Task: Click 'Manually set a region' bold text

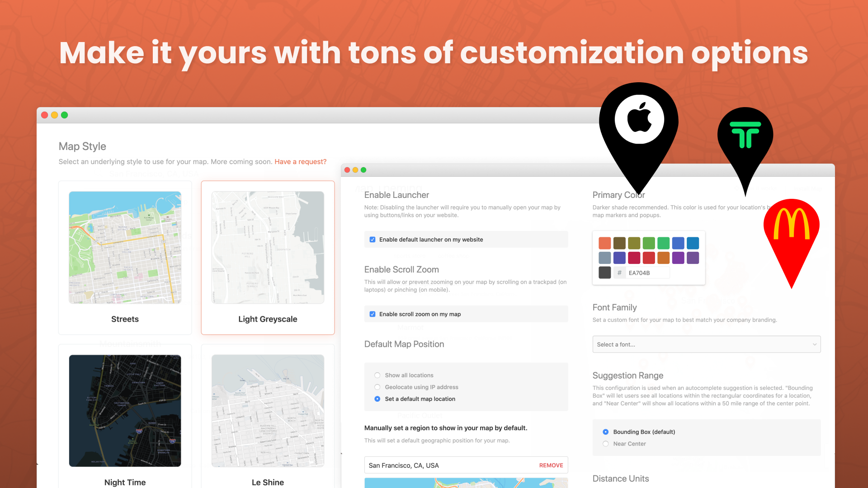Action: [x=446, y=428]
